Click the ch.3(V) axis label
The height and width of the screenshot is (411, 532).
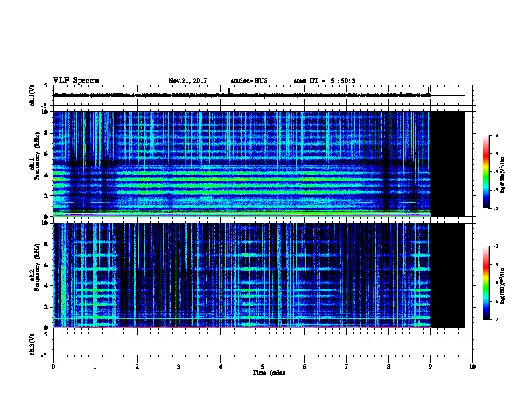click(x=32, y=345)
